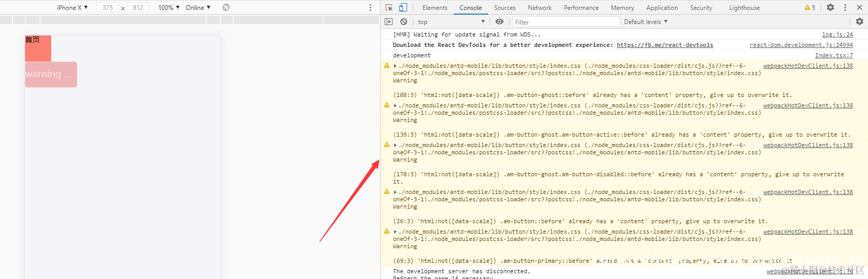868x279 pixels.
Task: Open the Sources tab
Action: click(x=505, y=8)
